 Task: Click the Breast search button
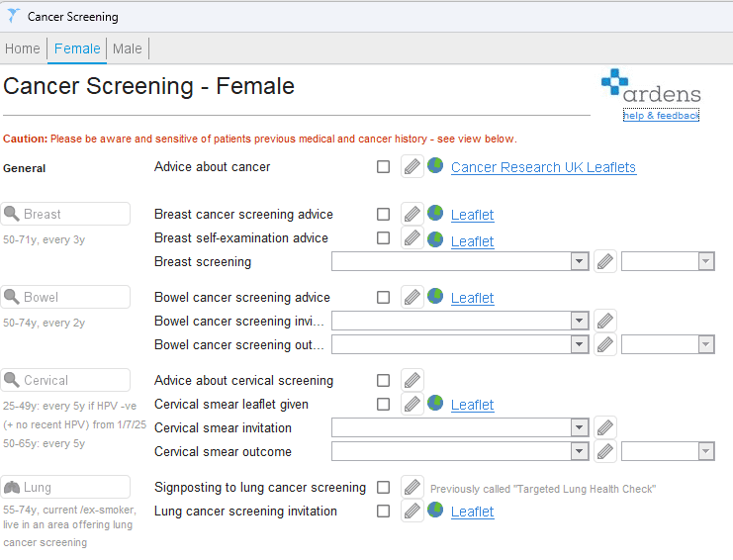tap(65, 214)
